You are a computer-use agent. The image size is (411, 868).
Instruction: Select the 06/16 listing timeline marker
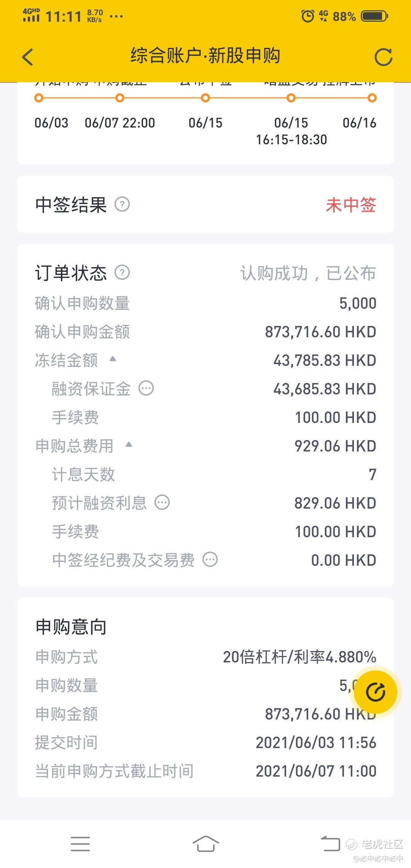pos(372,98)
